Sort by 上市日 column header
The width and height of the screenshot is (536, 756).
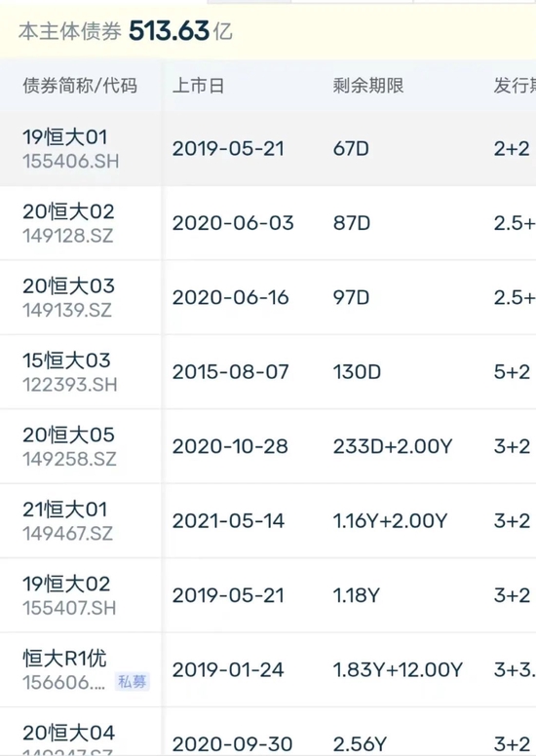point(198,86)
